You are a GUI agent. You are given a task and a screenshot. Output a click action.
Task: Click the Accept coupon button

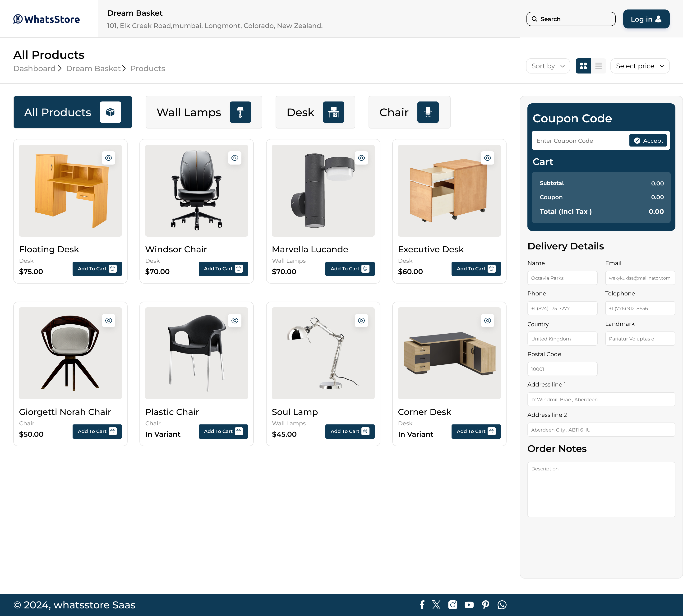click(648, 140)
